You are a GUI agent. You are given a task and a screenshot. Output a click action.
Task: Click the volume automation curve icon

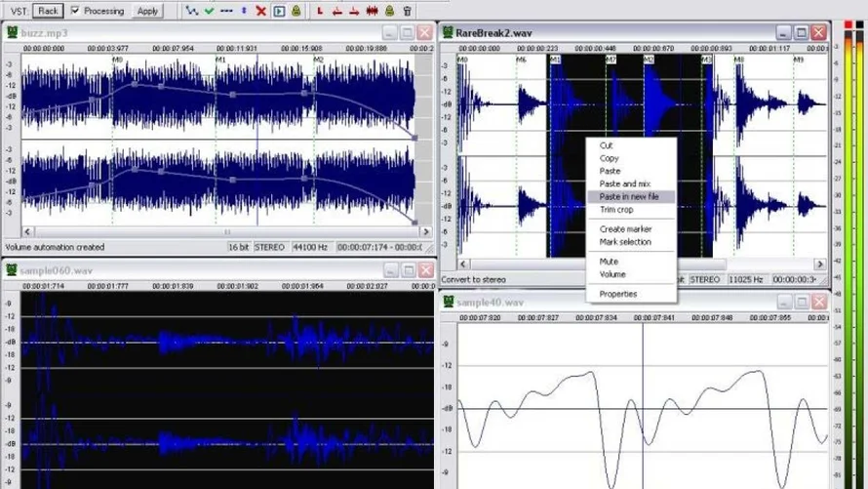click(193, 11)
